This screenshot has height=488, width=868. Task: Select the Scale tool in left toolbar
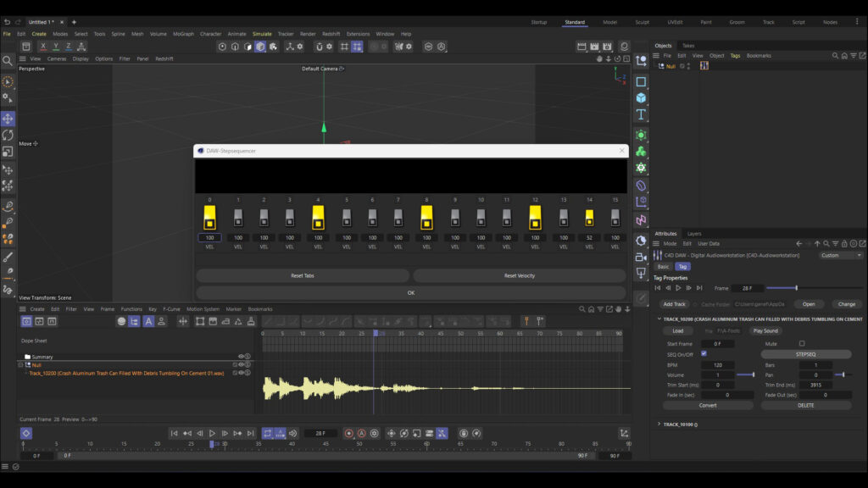coord(8,151)
